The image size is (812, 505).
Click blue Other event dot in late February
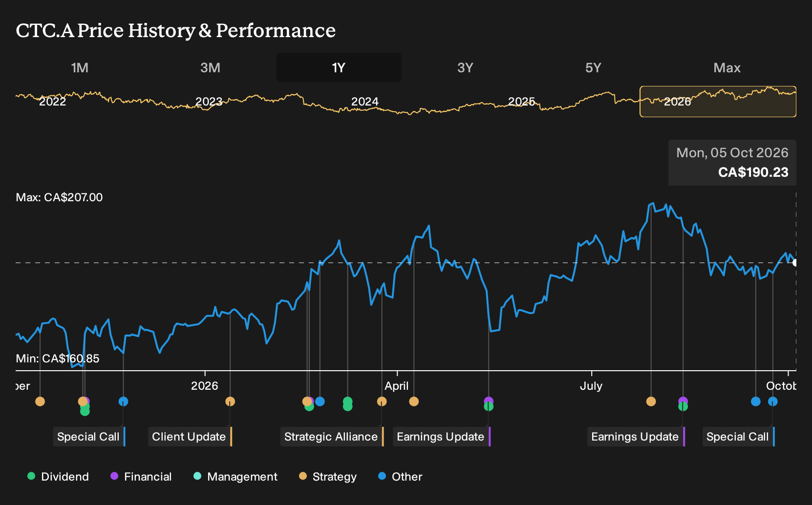tap(320, 401)
